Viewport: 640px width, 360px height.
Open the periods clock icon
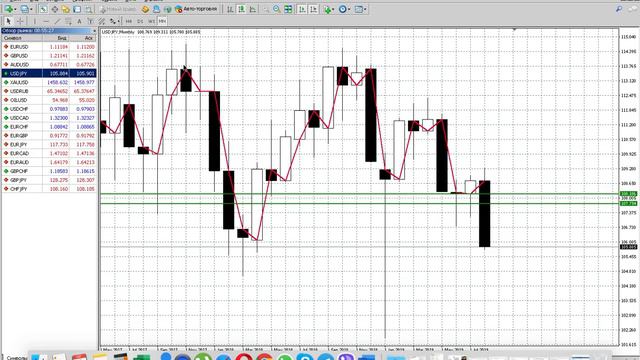pyautogui.click(x=342, y=9)
